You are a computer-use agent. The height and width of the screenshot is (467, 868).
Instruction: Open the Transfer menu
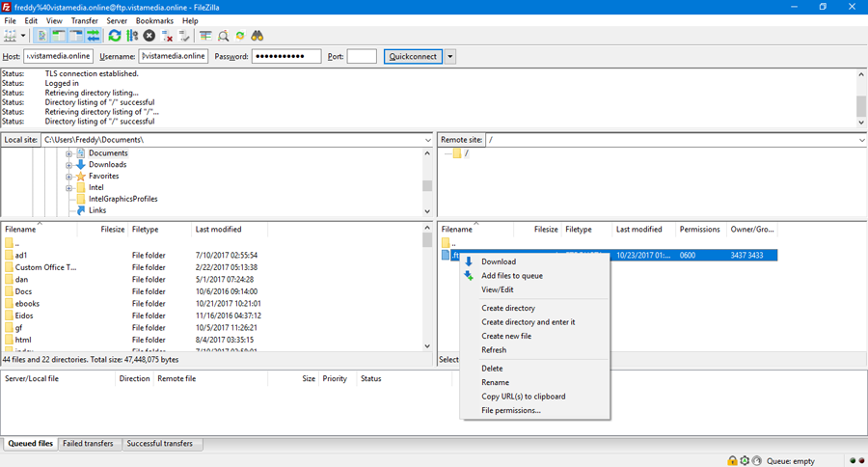pyautogui.click(x=84, y=21)
